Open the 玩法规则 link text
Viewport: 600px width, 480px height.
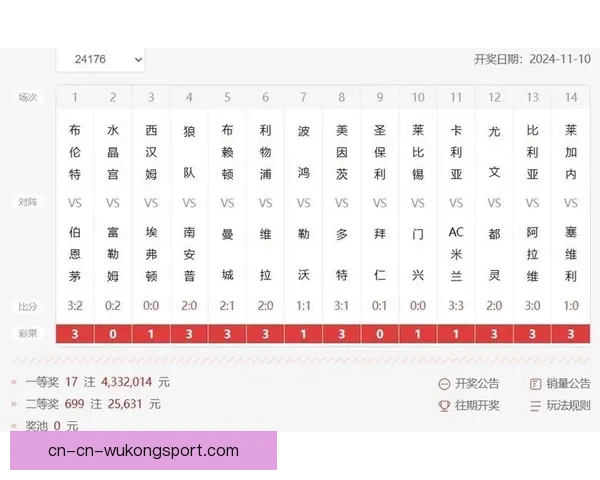pos(568,405)
